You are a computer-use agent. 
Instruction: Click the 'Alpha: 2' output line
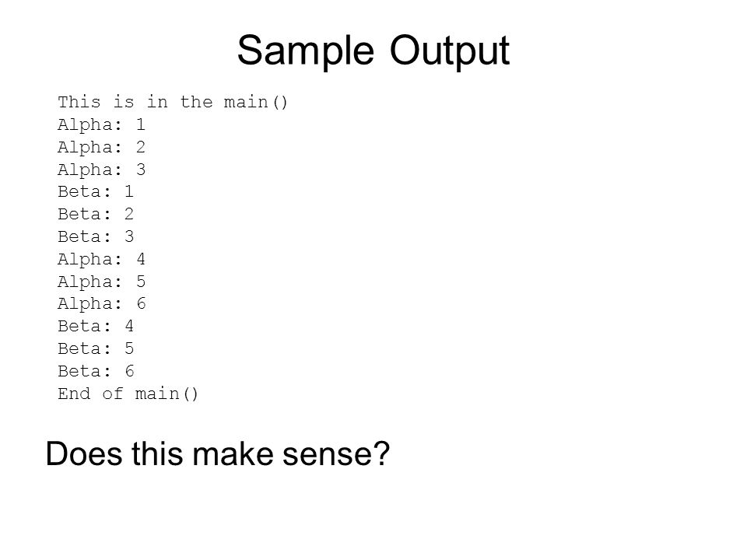[x=101, y=147]
